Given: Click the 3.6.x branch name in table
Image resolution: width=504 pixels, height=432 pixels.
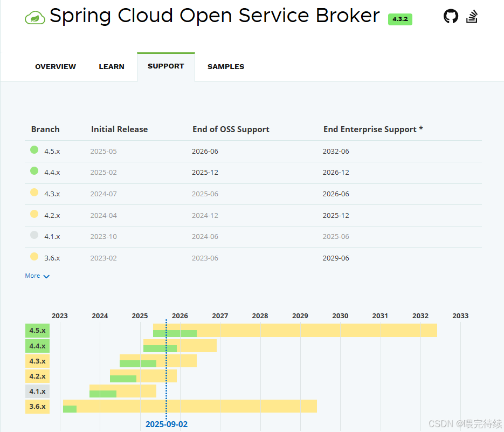Looking at the screenshot, I should 52,258.
